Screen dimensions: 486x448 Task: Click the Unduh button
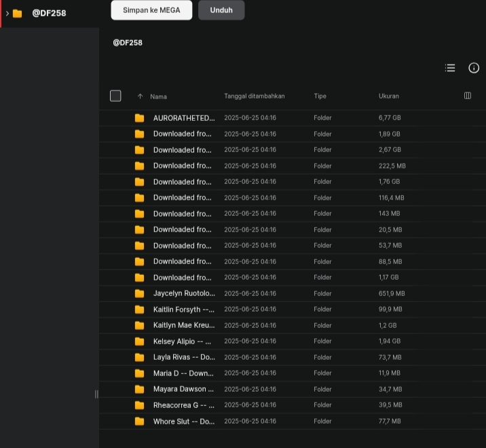coord(221,10)
